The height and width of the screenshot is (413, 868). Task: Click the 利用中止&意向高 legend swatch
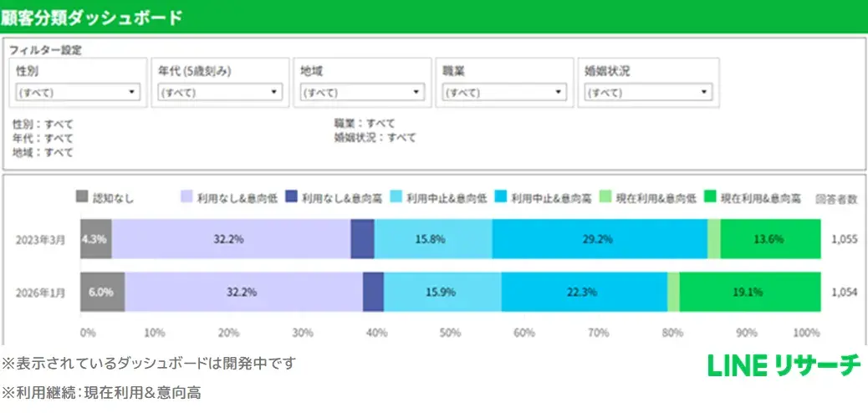501,198
